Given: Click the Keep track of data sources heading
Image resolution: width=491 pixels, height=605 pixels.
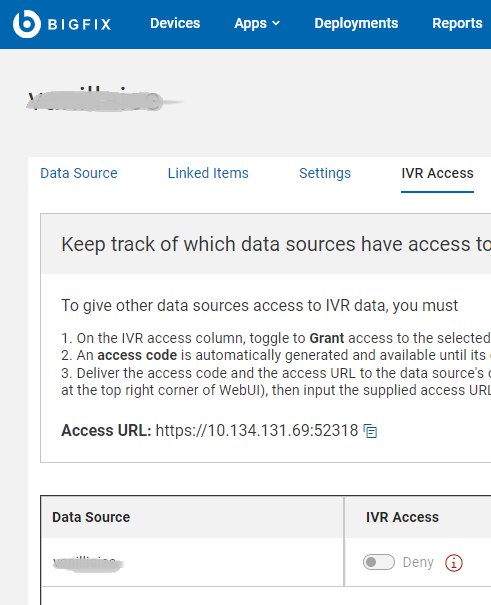Looking at the screenshot, I should tap(276, 244).
